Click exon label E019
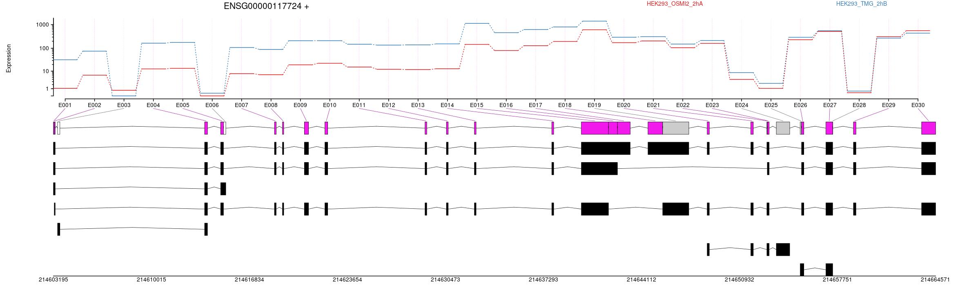The width and height of the screenshot is (980, 286). [594, 105]
